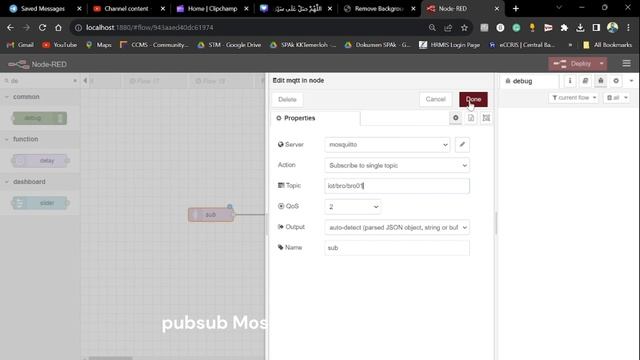Collapse the function palette category

click(40, 139)
